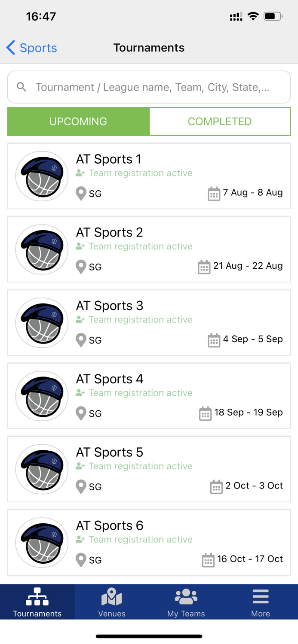The height and width of the screenshot is (644, 298).
Task: Tap the location pin for AT Sports 3
Action: click(81, 339)
